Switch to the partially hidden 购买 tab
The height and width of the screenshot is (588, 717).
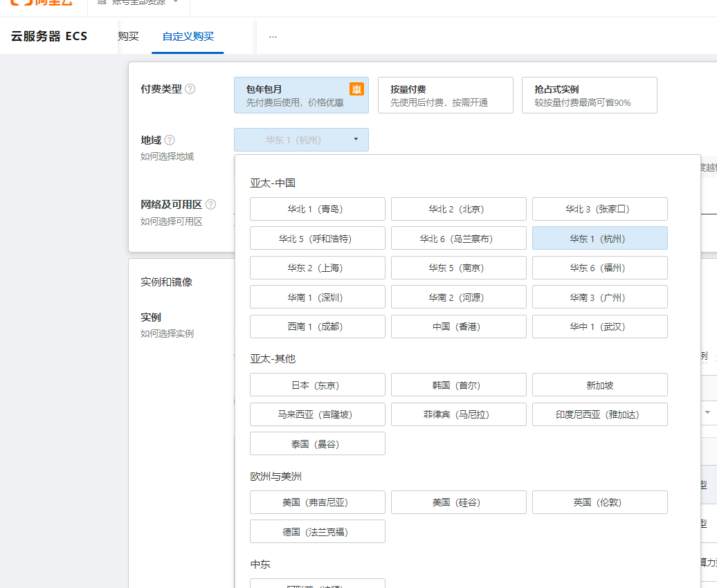128,37
